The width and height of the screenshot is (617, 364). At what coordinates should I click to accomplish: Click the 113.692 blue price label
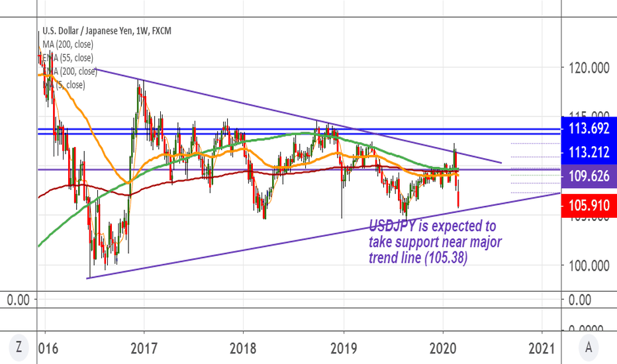pyautogui.click(x=589, y=128)
